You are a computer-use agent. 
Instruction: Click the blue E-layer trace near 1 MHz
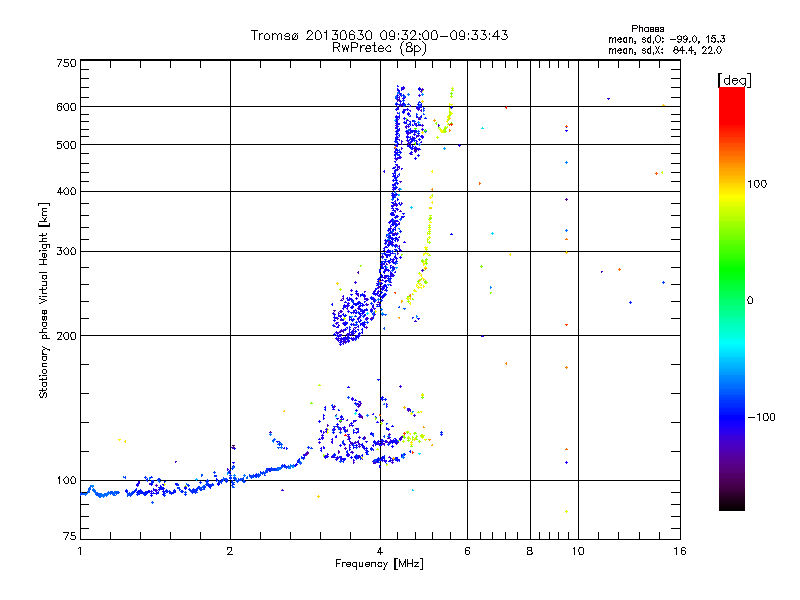click(102, 493)
